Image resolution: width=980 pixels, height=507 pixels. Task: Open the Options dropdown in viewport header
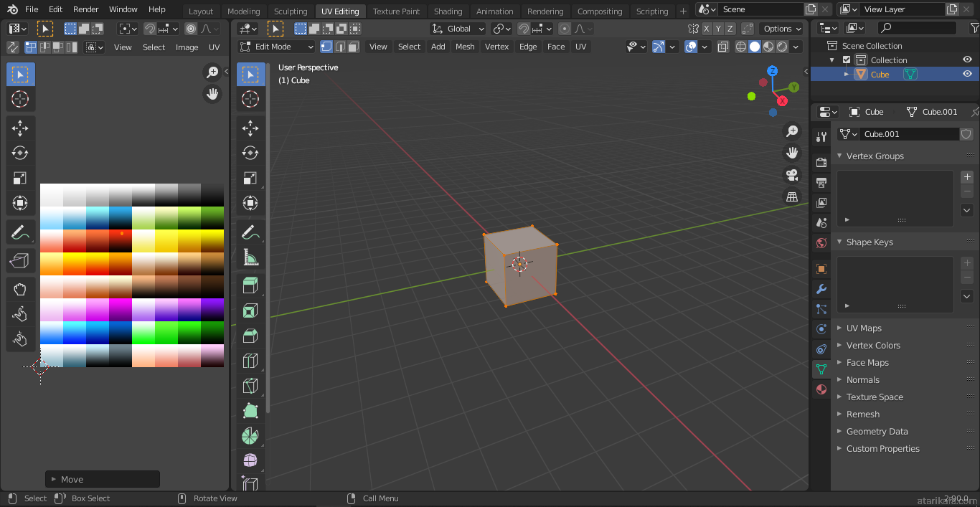tap(782, 29)
